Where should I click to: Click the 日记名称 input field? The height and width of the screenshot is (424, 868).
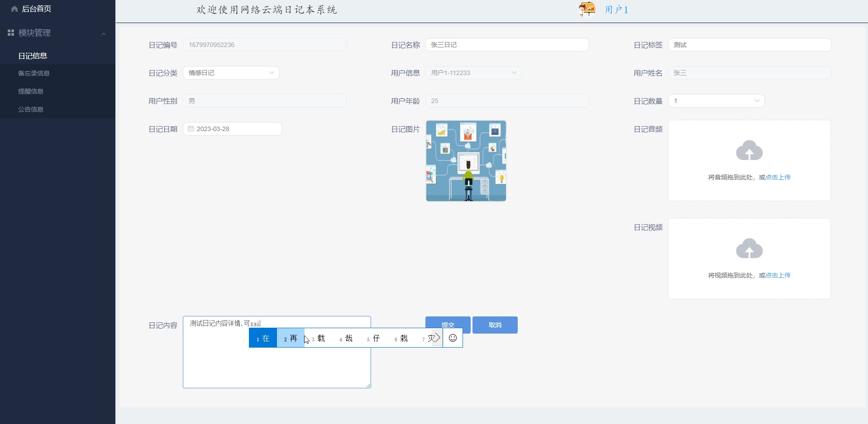(x=507, y=45)
